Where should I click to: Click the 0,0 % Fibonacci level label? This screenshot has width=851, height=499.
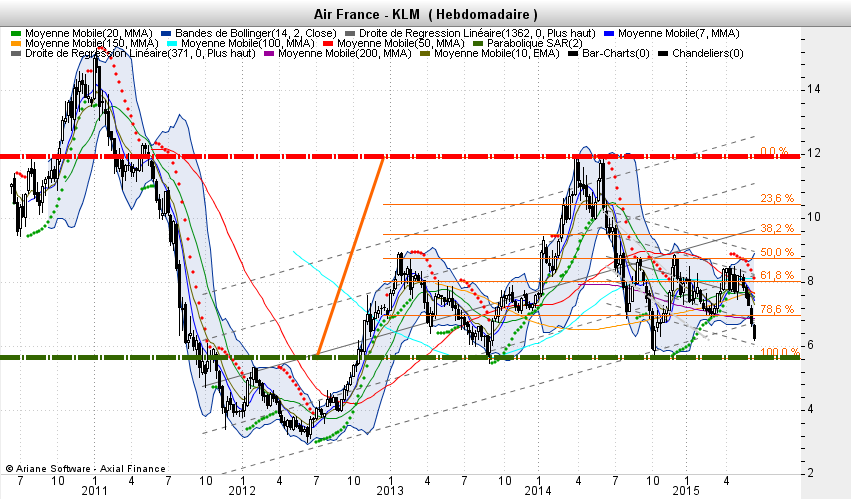click(774, 151)
